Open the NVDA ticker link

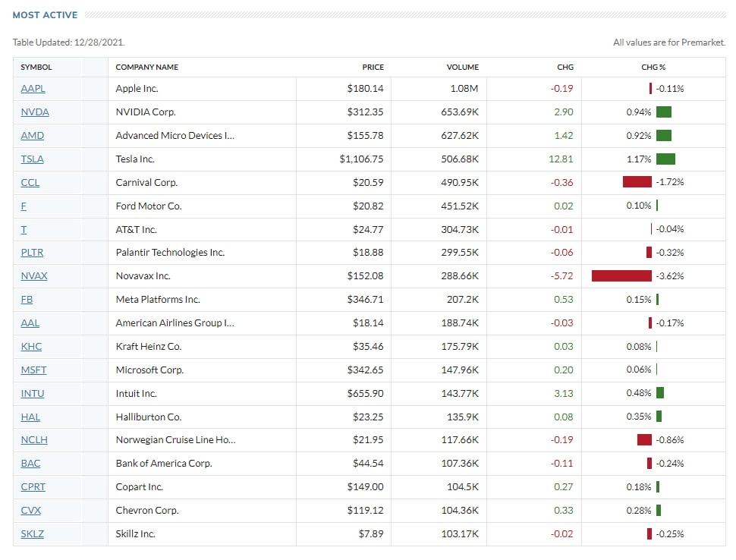[x=35, y=112]
